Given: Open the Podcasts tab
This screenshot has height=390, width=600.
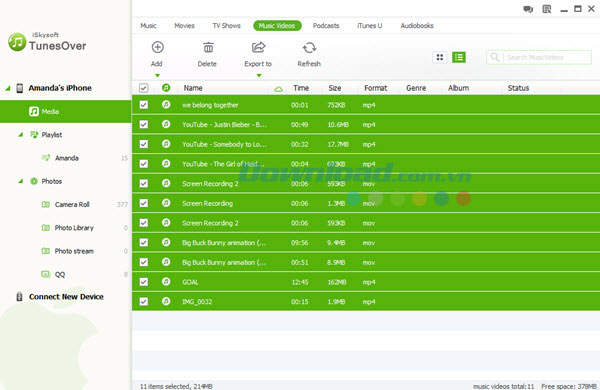Looking at the screenshot, I should pos(326,26).
